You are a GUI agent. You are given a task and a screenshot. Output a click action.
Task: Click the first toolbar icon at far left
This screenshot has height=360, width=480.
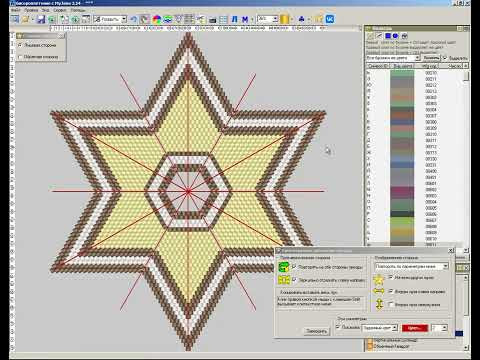tap(15, 19)
